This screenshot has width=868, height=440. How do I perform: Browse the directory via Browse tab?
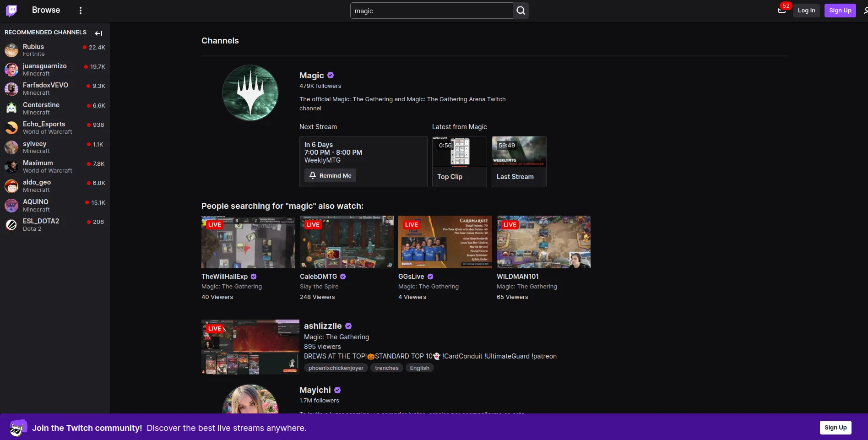(x=46, y=10)
